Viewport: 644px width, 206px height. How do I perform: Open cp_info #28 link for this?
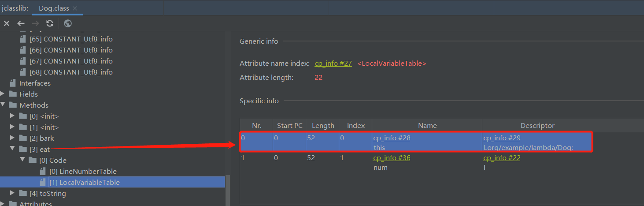pos(392,138)
